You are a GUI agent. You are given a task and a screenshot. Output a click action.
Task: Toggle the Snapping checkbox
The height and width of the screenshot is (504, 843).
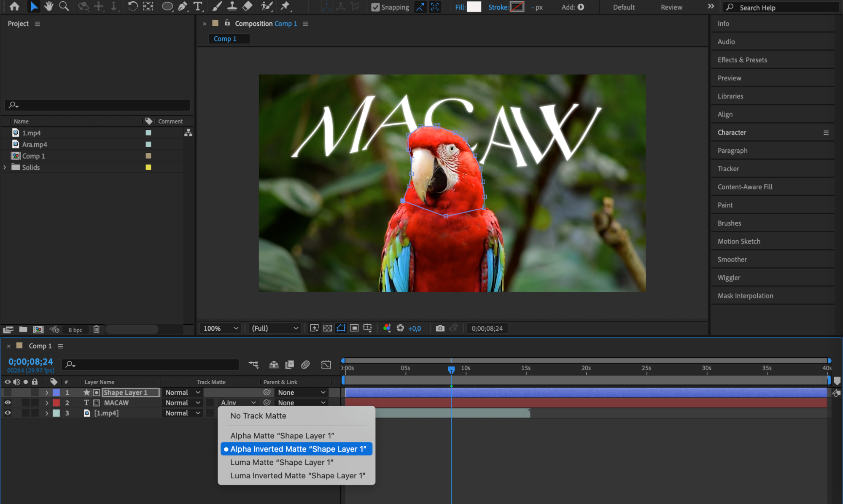click(x=375, y=7)
